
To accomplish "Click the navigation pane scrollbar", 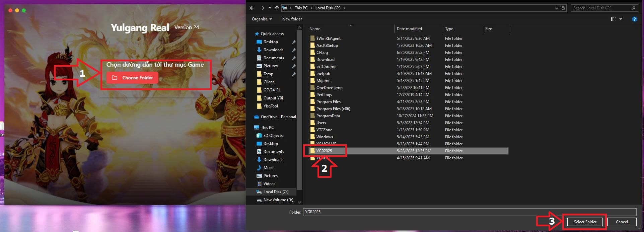I will (299, 110).
